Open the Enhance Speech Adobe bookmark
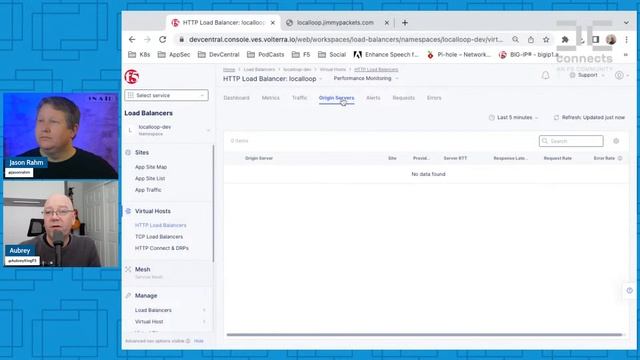640x360 pixels. point(386,54)
